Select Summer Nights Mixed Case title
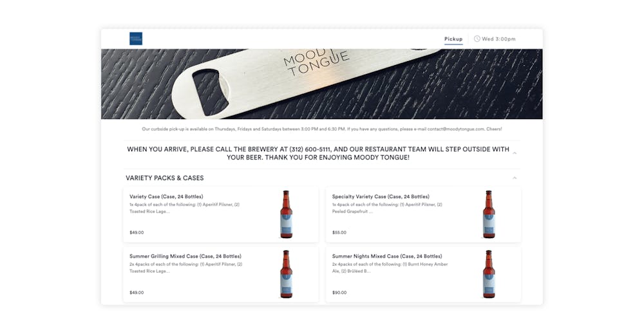This screenshot has width=644, height=334. (387, 256)
